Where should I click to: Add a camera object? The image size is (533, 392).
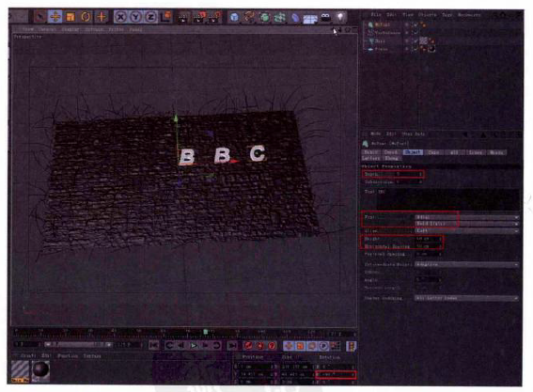click(x=325, y=17)
